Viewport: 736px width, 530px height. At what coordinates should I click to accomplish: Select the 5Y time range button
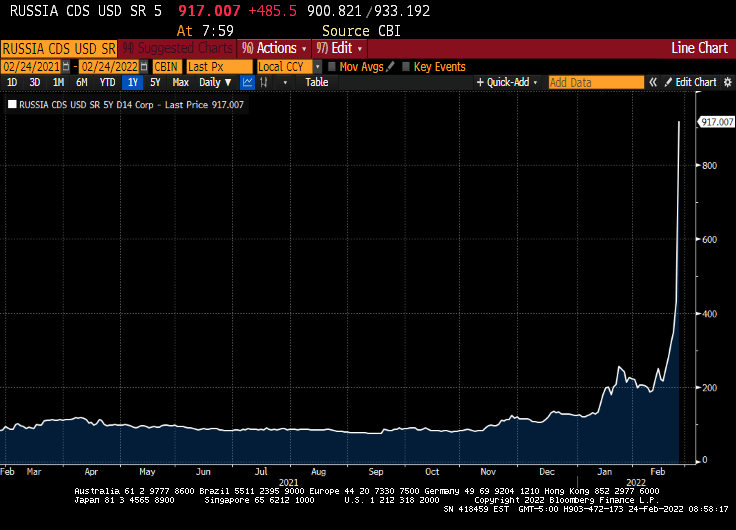click(x=155, y=82)
